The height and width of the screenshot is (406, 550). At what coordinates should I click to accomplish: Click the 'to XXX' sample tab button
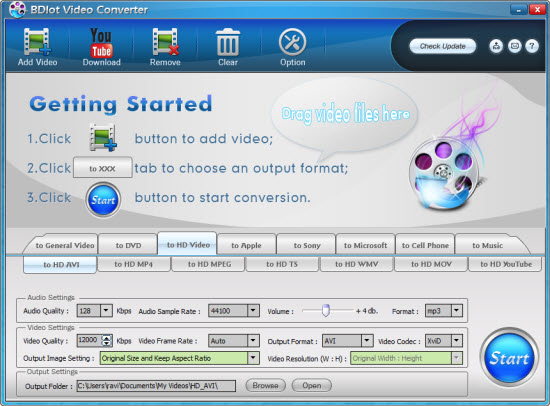(x=102, y=168)
